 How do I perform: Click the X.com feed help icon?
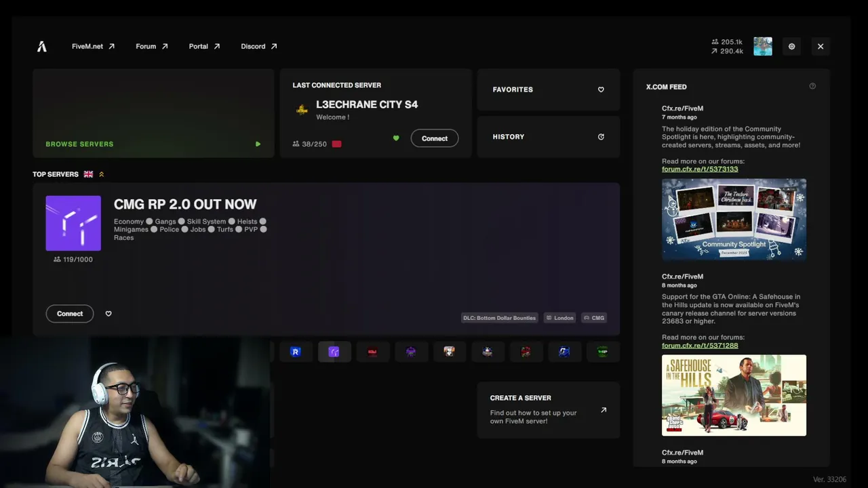click(x=812, y=86)
